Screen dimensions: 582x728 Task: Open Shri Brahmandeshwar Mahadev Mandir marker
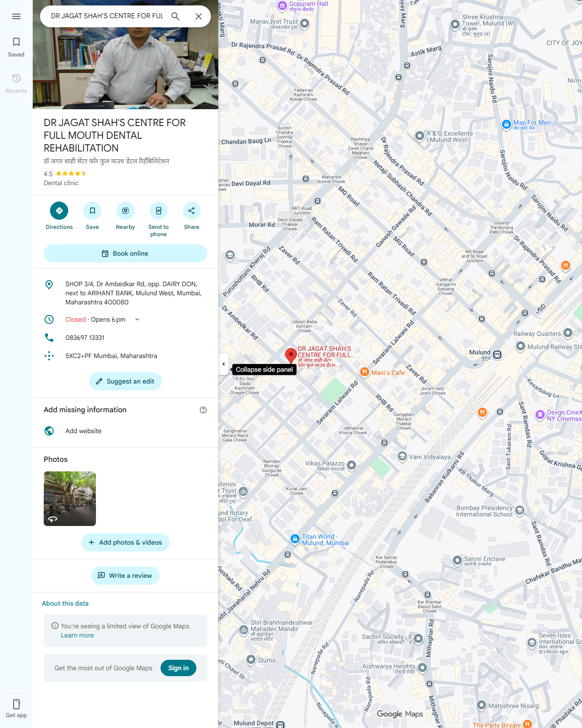[x=244, y=630]
